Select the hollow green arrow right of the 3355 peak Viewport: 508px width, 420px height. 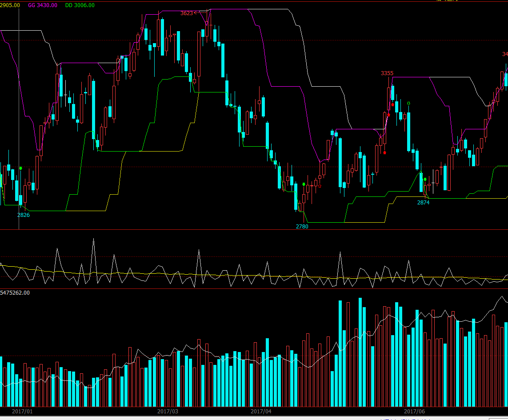[x=408, y=104]
